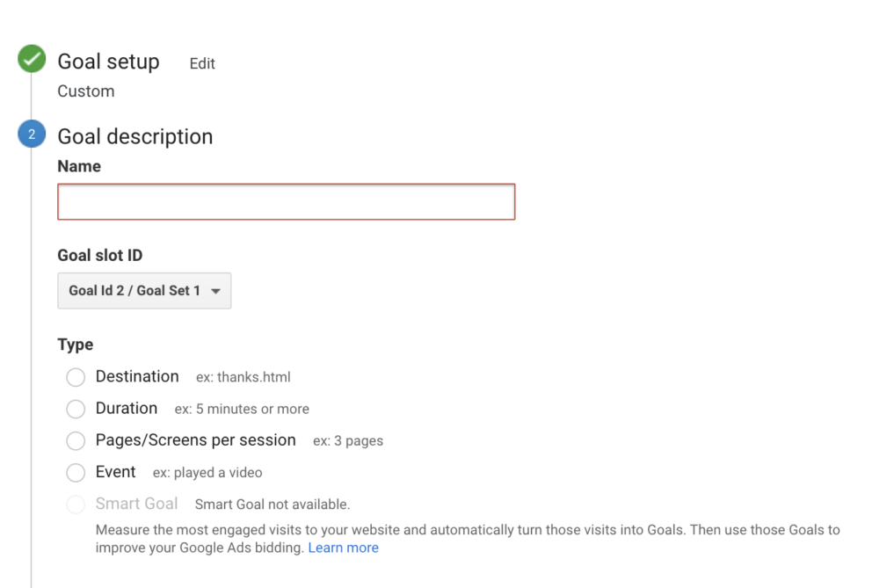This screenshot has width=872, height=588.
Task: Click the 'ex: thanks.html' example text
Action: 243,377
